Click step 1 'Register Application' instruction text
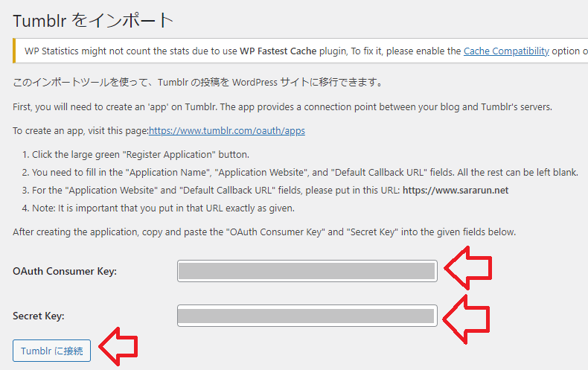The height and width of the screenshot is (370, 588). (141, 155)
